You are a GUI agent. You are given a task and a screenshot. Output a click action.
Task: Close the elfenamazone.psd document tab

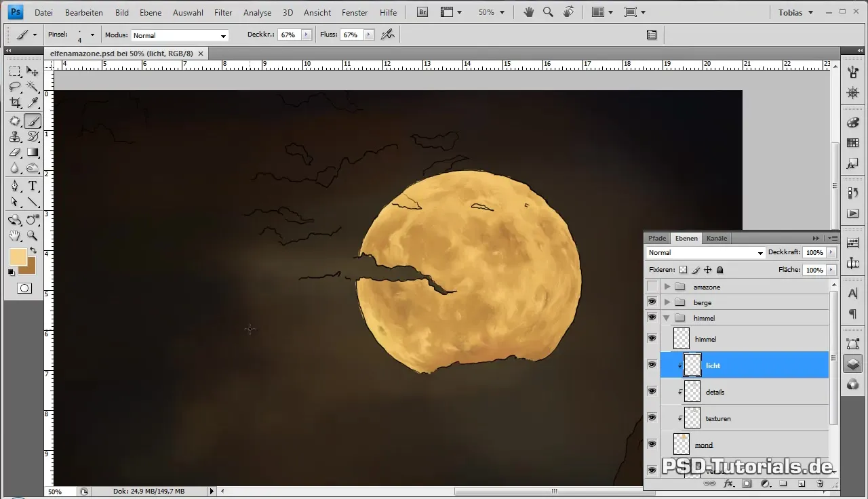coord(202,53)
